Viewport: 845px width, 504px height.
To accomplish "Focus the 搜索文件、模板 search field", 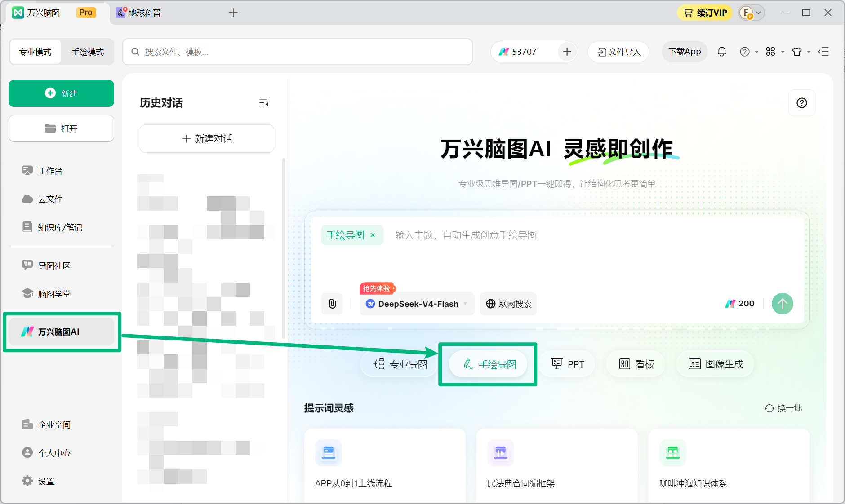I will click(x=298, y=52).
